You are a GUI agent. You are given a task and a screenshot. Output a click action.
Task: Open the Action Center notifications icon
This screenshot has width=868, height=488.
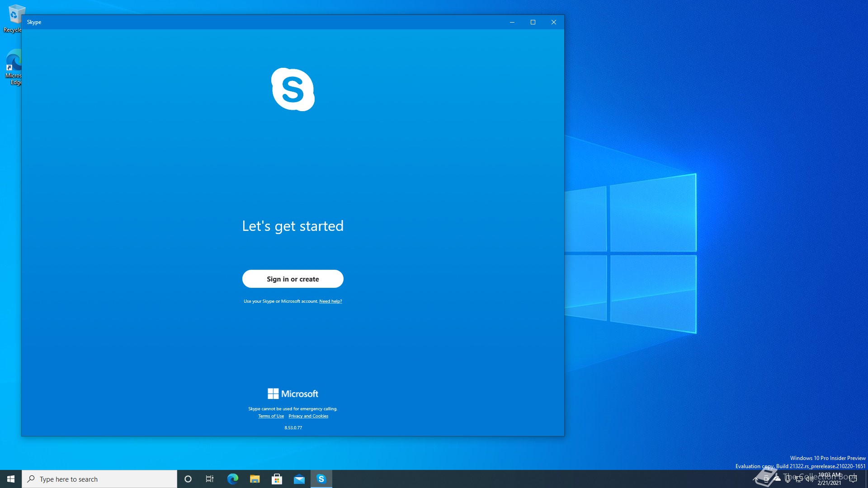tap(853, 479)
